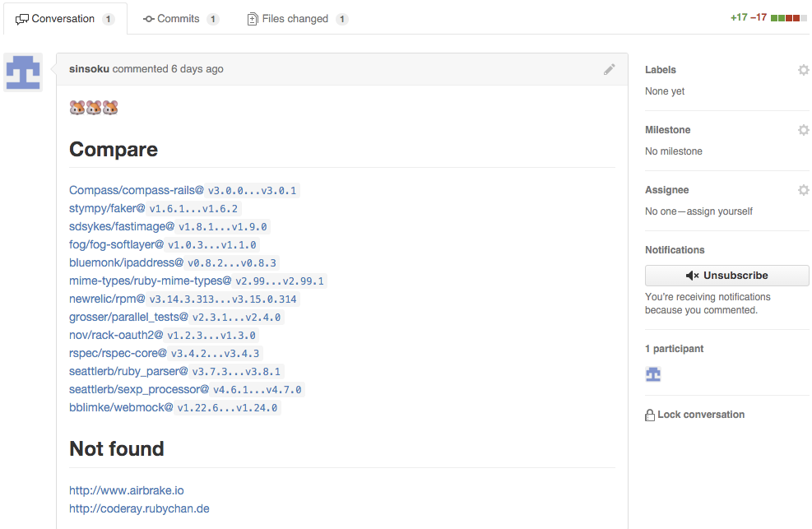The image size is (812, 529).
Task: Open the http://www.airbrake.io link
Action: pos(127,490)
